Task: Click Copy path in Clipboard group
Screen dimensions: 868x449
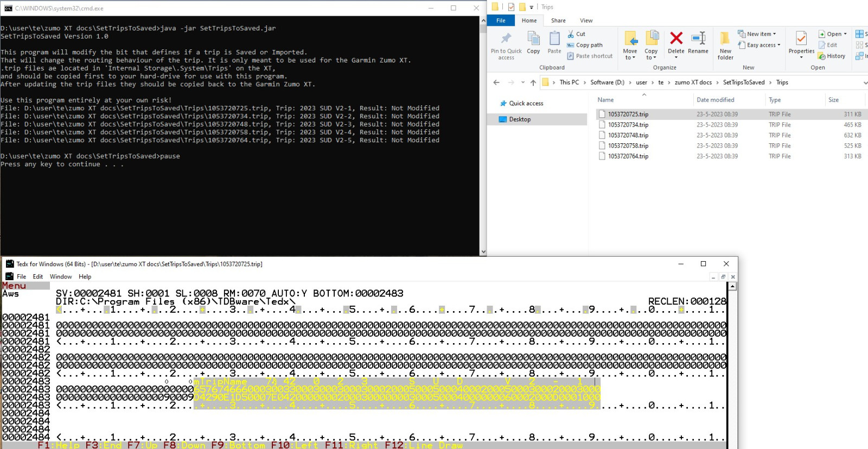Action: [x=585, y=45]
